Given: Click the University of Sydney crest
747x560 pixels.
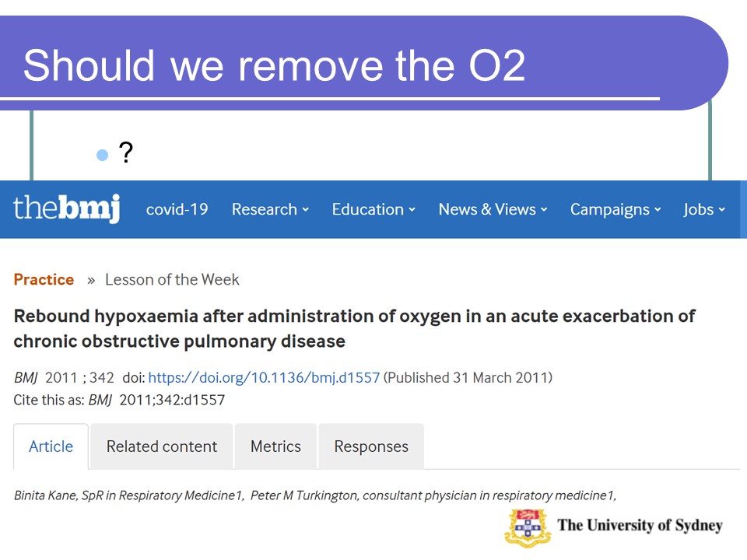Looking at the screenshot, I should [528, 527].
